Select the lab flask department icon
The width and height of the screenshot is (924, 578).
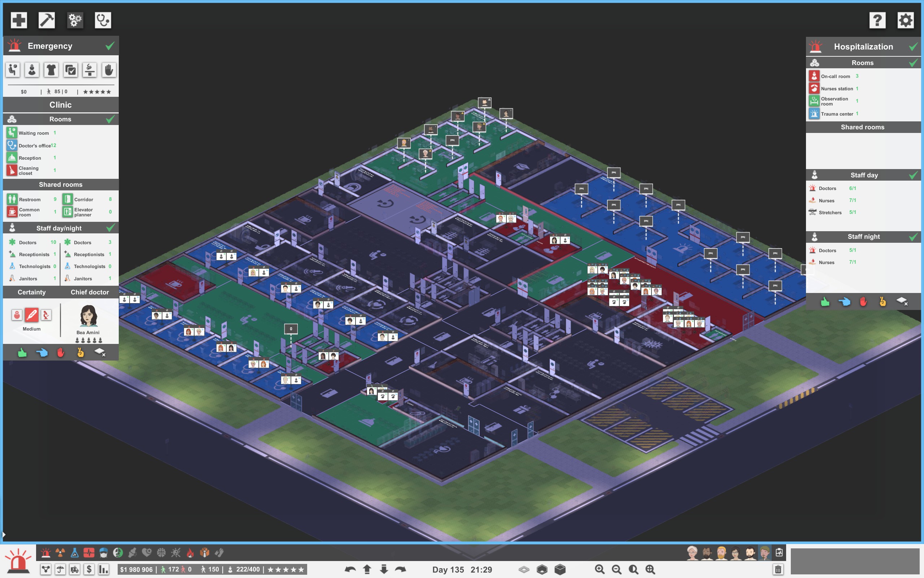coord(75,552)
